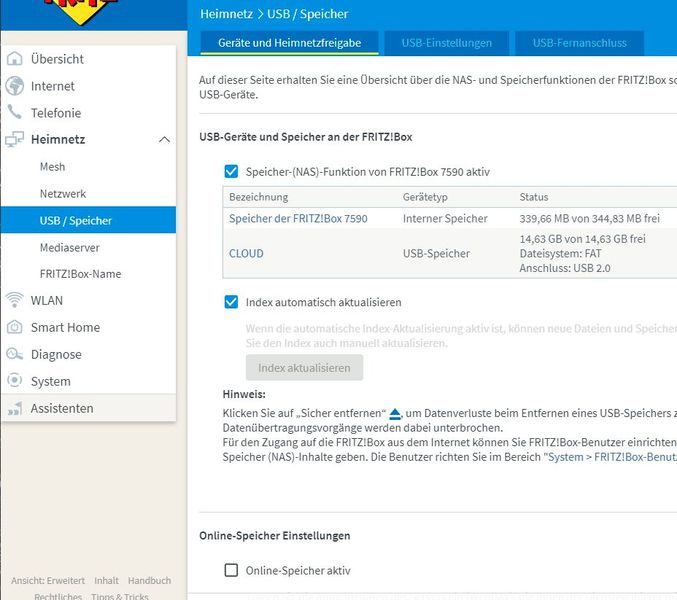
Task: Click the WLAN wifi icon
Action: pos(14,300)
